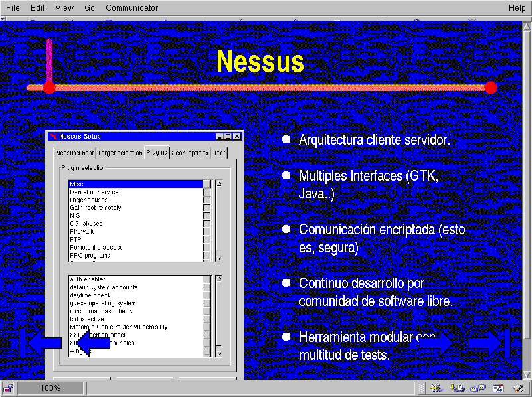
Task: Open the Communicator menu
Action: coord(132,8)
